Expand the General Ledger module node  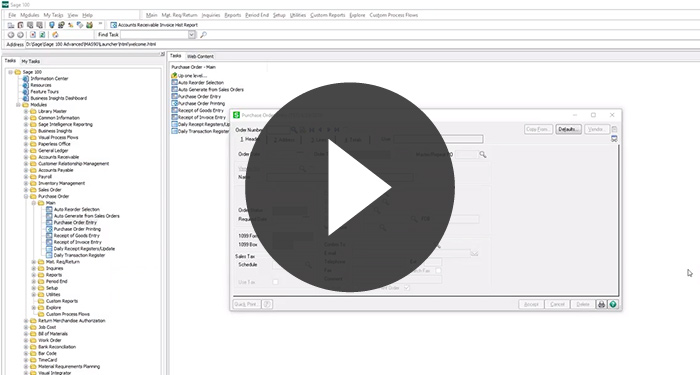26,151
